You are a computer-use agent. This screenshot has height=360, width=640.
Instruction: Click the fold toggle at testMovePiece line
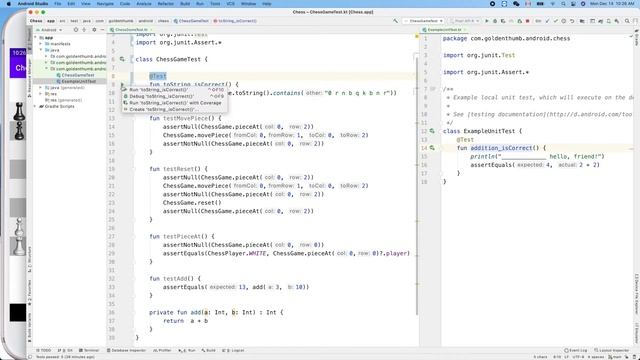pos(133,118)
